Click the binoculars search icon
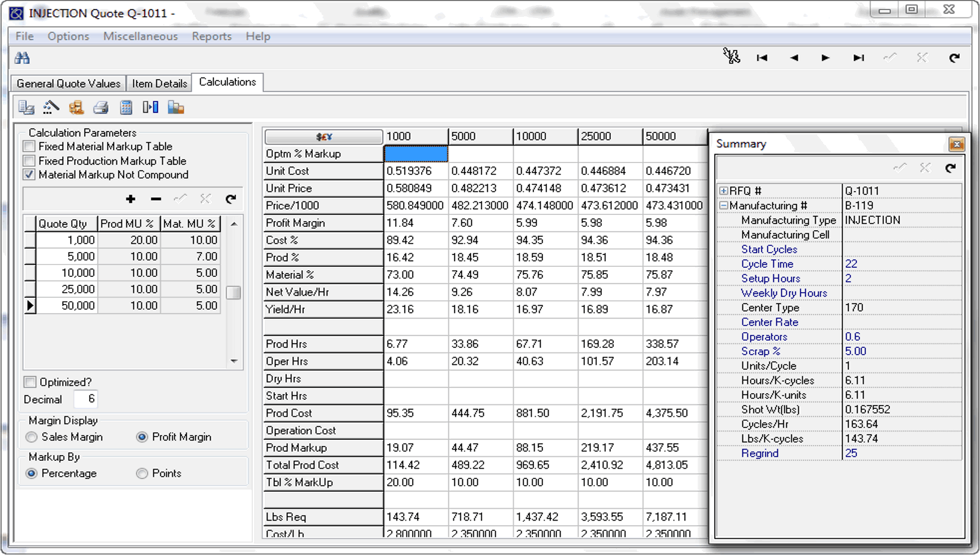 pyautogui.click(x=22, y=58)
